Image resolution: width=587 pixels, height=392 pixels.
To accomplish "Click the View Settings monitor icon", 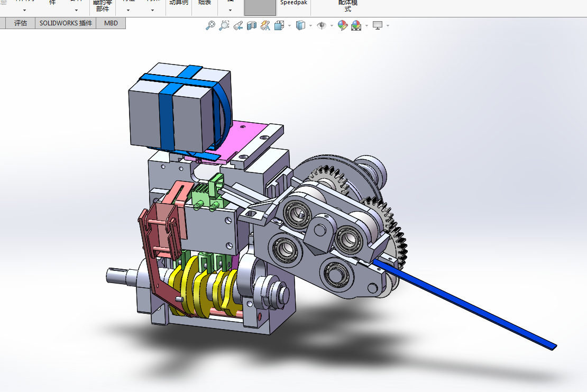I will pos(378,25).
